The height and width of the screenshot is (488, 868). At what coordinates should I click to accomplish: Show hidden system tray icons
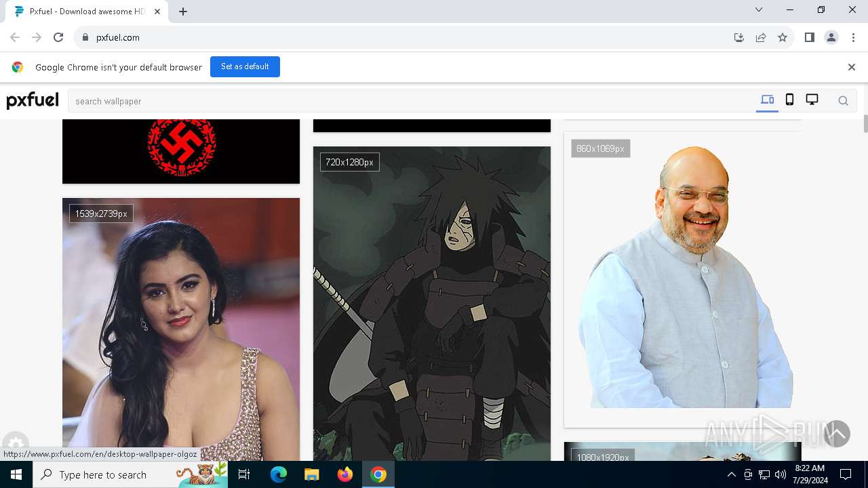pyautogui.click(x=731, y=474)
